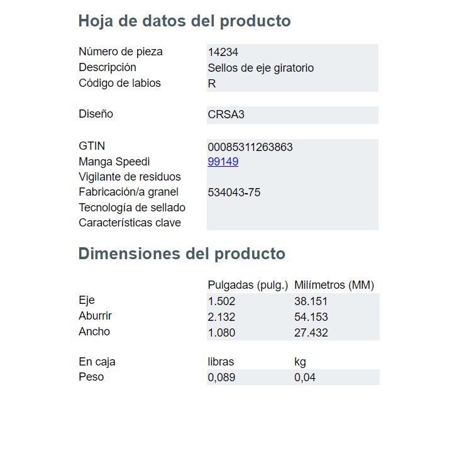
Task: Click the GTIN number 00085311263863
Action: click(250, 147)
